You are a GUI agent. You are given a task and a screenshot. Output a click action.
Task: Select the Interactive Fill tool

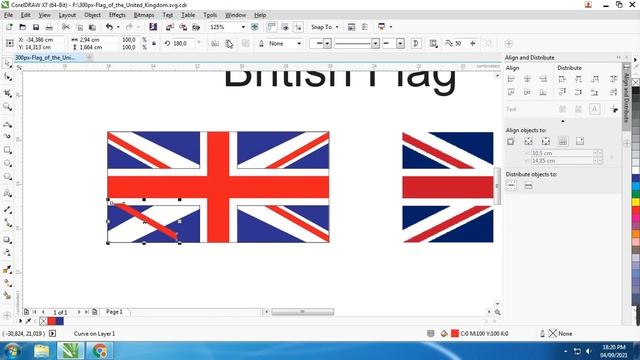(7, 282)
